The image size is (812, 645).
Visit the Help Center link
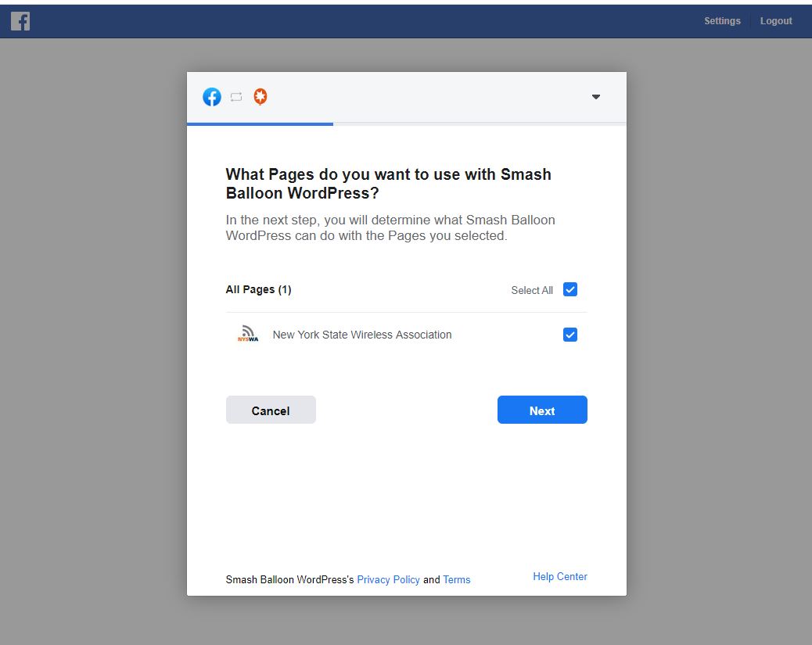tap(560, 577)
